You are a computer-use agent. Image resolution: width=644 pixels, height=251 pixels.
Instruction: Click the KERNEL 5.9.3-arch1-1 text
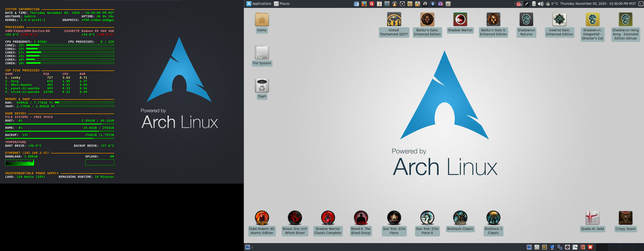point(25,20)
